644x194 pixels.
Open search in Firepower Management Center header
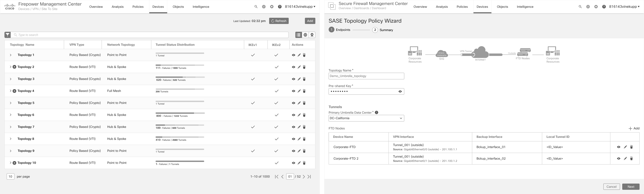(x=256, y=7)
